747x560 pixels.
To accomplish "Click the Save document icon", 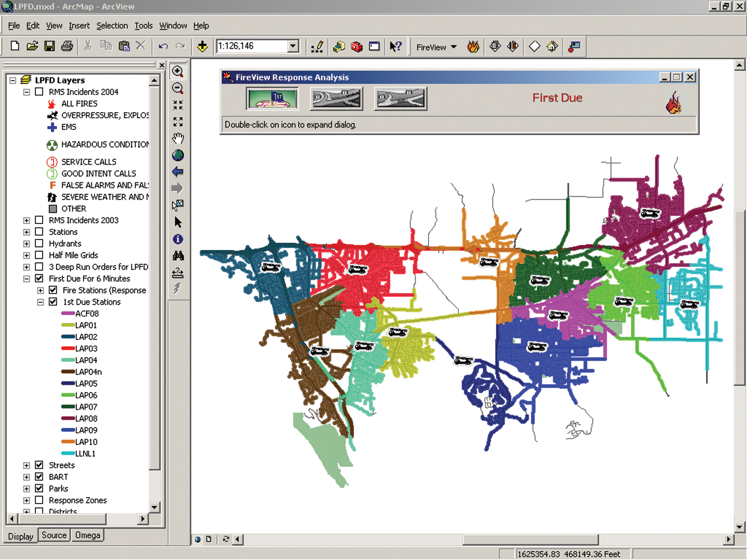I will click(50, 46).
